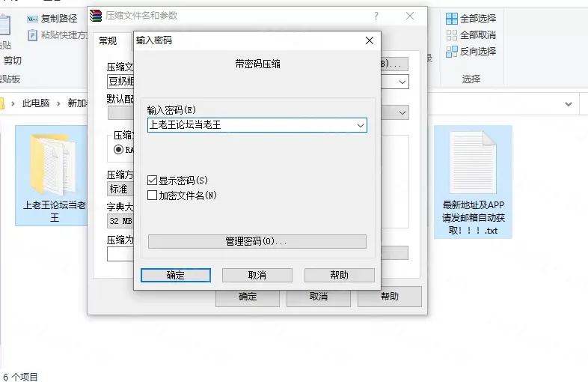Image resolution: width=588 pixels, height=382 pixels.
Task: Open the WinRAR icon in the archive dialog title bar
Action: click(96, 16)
